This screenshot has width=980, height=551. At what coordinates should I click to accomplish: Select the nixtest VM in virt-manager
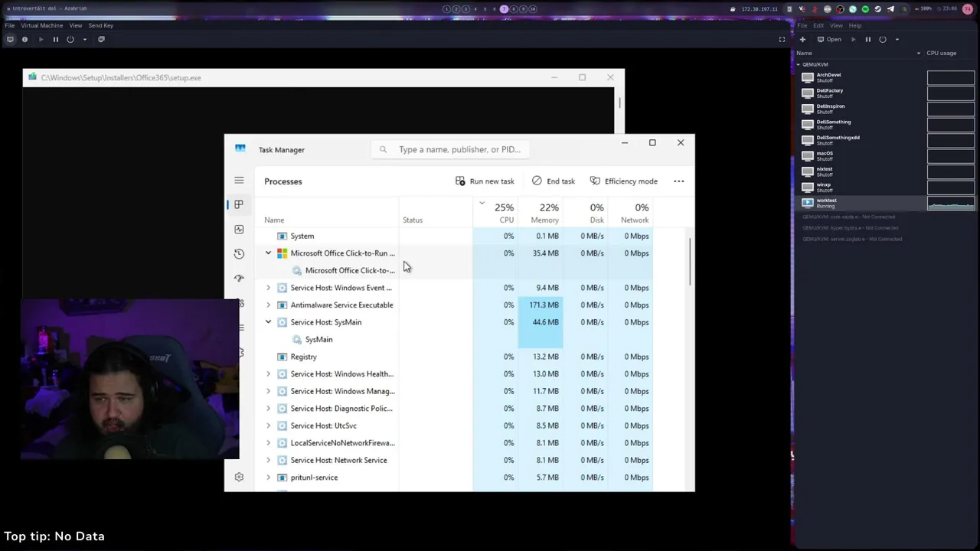pos(885,171)
